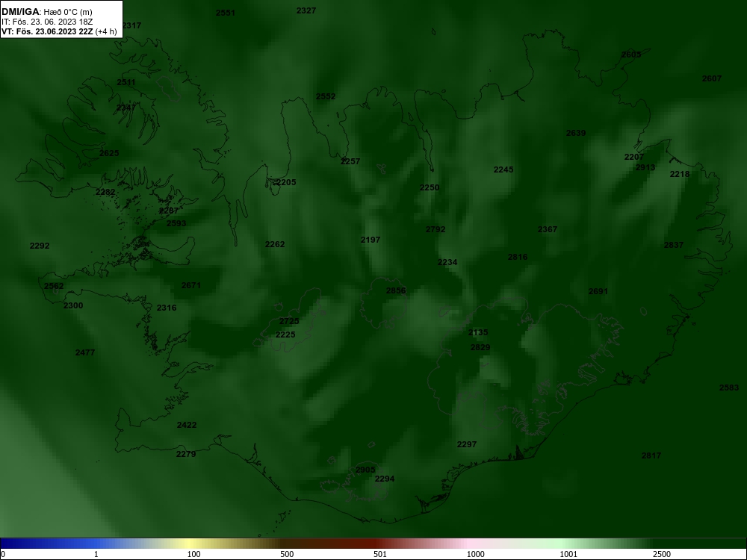The height and width of the screenshot is (560, 747).
Task: Pick the 2234 height value
Action: pos(447,262)
